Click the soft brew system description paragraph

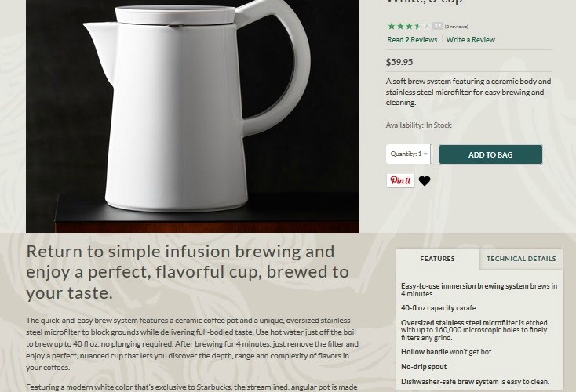click(x=468, y=92)
